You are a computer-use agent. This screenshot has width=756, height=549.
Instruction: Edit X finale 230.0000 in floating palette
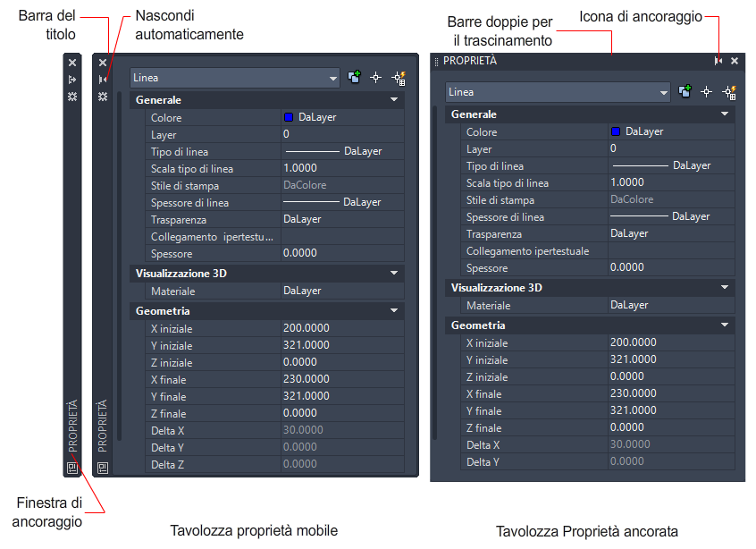(342, 379)
